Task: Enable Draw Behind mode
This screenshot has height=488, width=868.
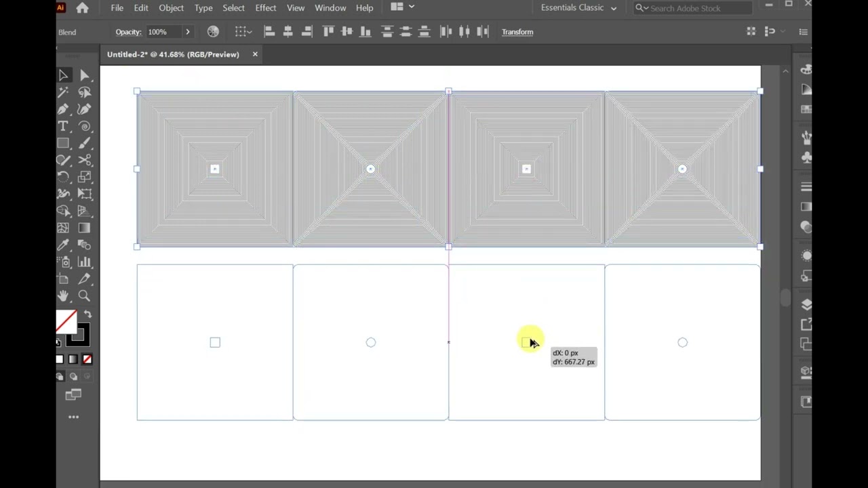Action: pos(73,376)
